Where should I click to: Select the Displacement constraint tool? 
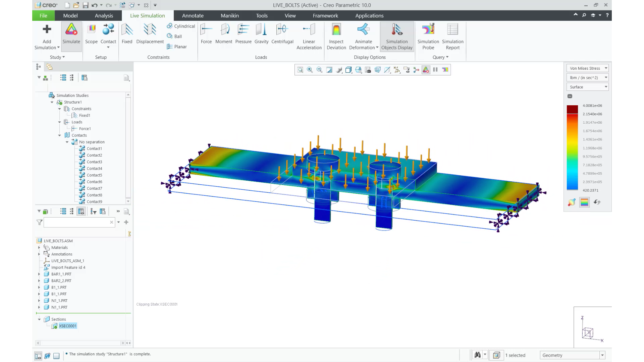tap(150, 34)
